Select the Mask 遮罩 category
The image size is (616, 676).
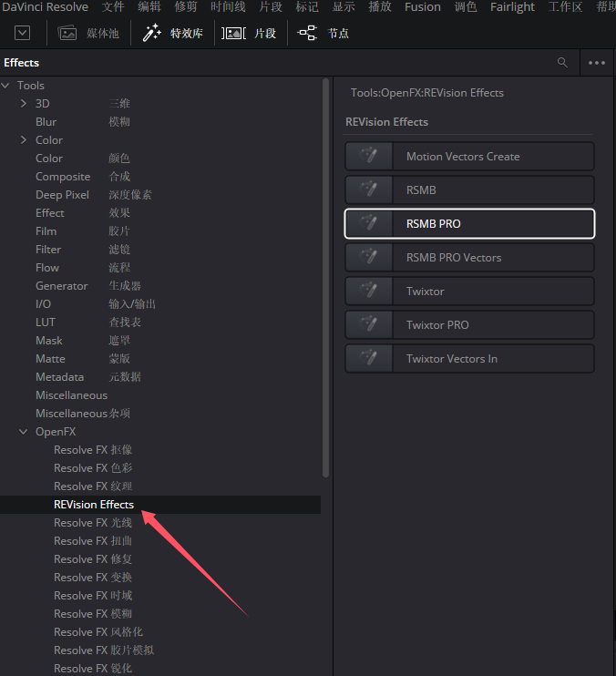83,341
